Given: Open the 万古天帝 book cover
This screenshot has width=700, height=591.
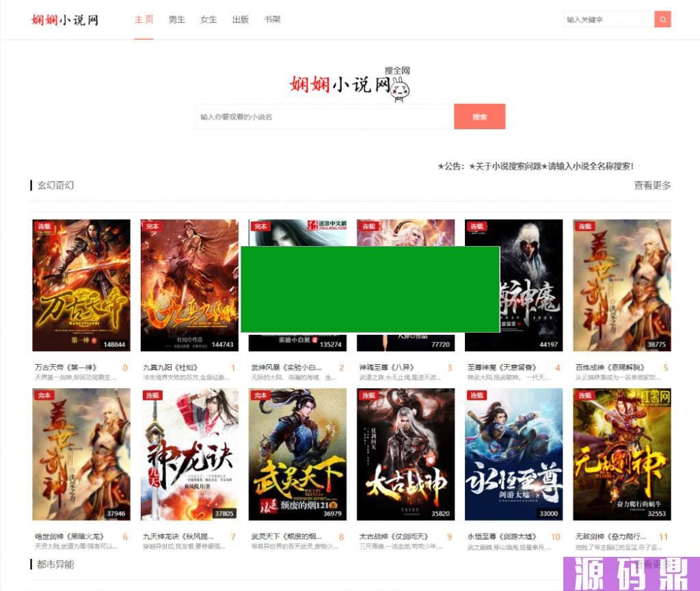Looking at the screenshot, I should click(81, 285).
